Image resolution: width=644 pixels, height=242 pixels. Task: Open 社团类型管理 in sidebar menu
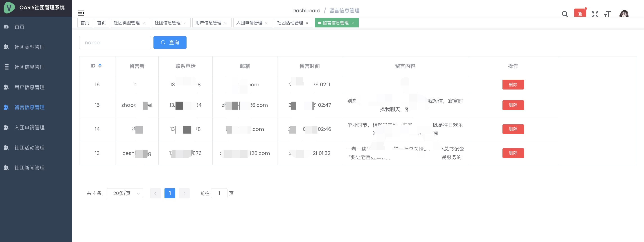click(x=36, y=47)
